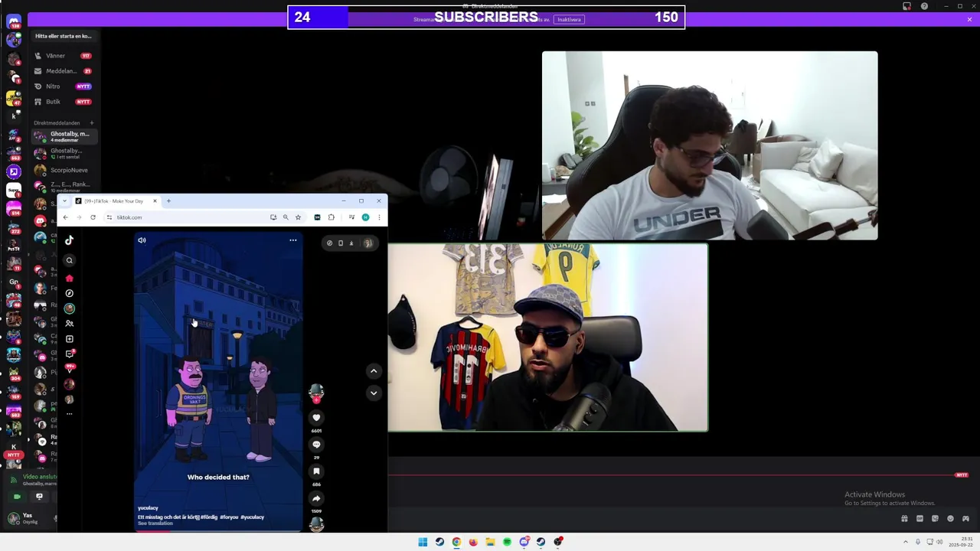Open Chrome three-dot menu
The image size is (980, 551).
[x=378, y=217]
